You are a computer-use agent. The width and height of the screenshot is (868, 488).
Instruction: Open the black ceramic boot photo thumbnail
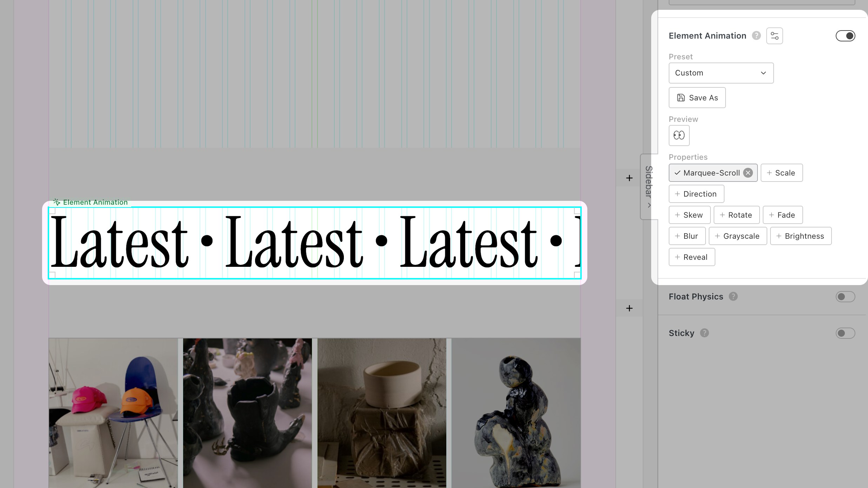pyautogui.click(x=247, y=413)
